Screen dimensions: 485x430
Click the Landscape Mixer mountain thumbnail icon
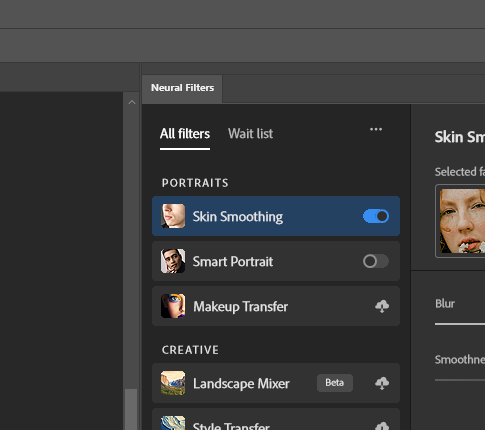point(173,383)
